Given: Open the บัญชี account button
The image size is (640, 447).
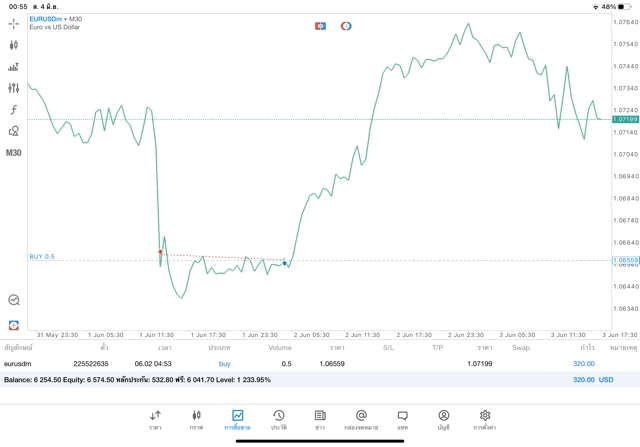Looking at the screenshot, I should click(x=444, y=419).
